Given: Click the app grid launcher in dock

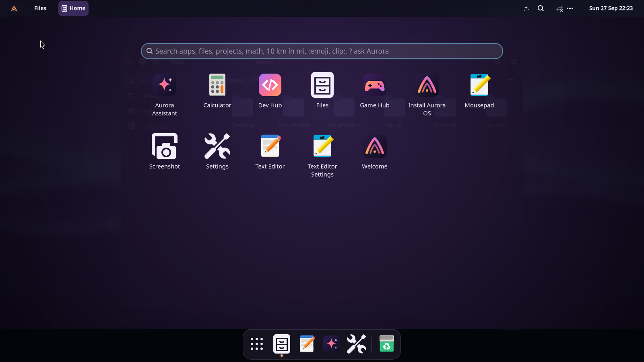Looking at the screenshot, I should pyautogui.click(x=257, y=344).
